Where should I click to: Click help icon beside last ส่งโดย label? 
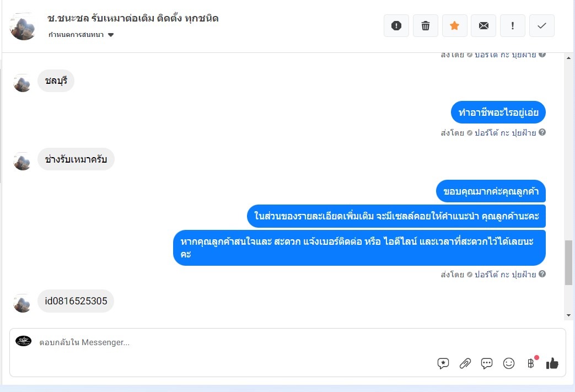click(542, 274)
